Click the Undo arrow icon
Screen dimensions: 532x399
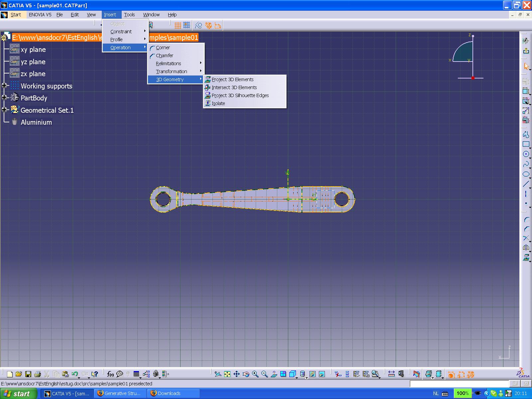[x=74, y=374]
